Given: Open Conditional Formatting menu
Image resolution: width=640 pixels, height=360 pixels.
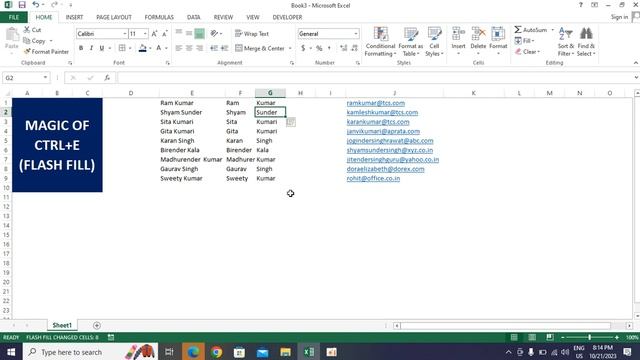Looking at the screenshot, I should (x=380, y=42).
